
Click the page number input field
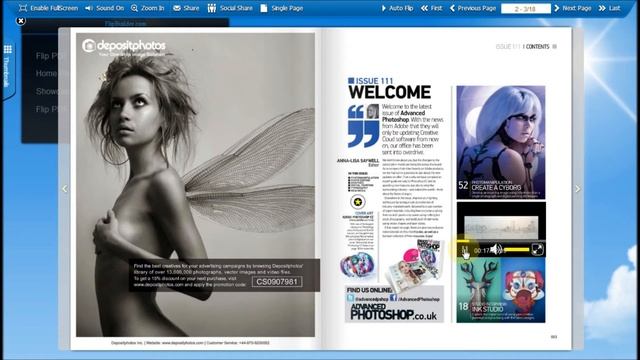coord(526,8)
